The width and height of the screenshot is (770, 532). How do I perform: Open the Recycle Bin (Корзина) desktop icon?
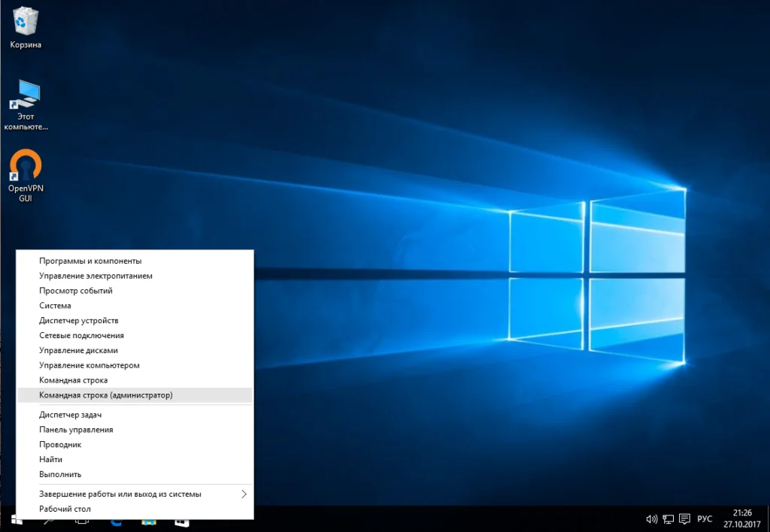[26, 23]
